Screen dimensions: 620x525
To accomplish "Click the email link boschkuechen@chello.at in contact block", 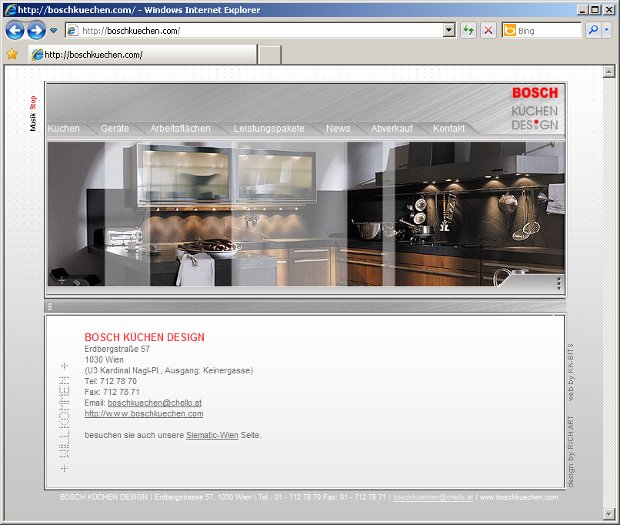I will [155, 403].
